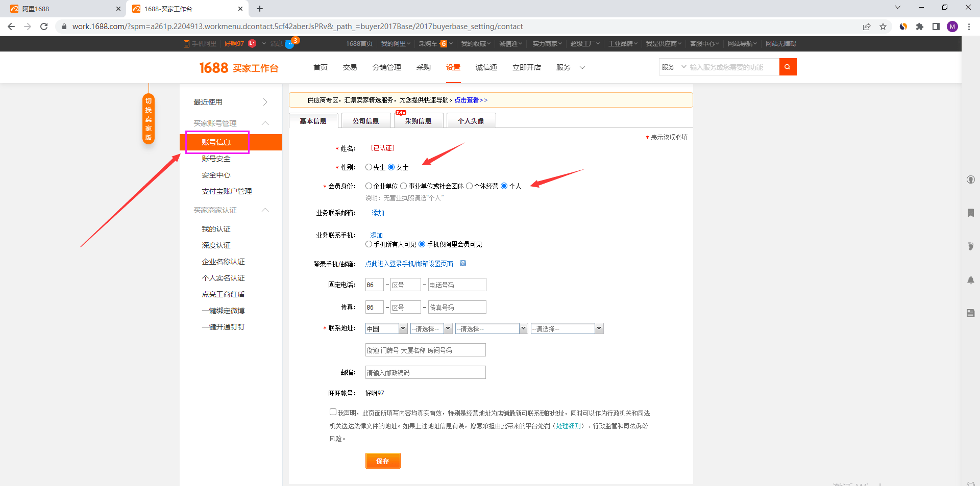
Task: Open the bookmark icon in right sidebar
Action: [x=970, y=213]
